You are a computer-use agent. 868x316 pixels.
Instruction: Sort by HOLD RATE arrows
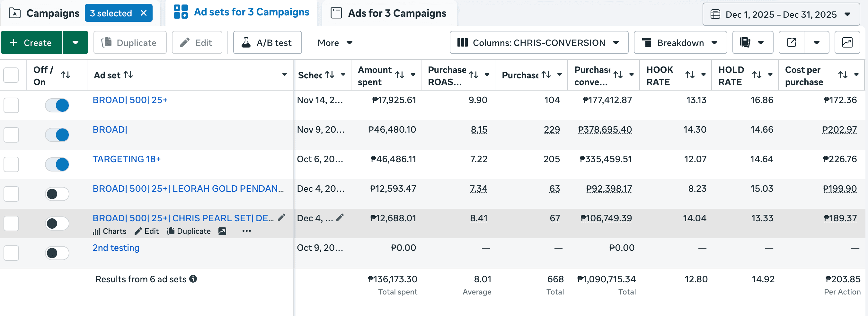point(757,75)
